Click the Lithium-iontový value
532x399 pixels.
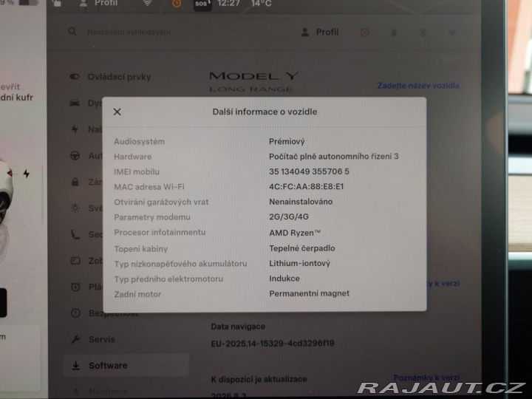click(x=299, y=263)
